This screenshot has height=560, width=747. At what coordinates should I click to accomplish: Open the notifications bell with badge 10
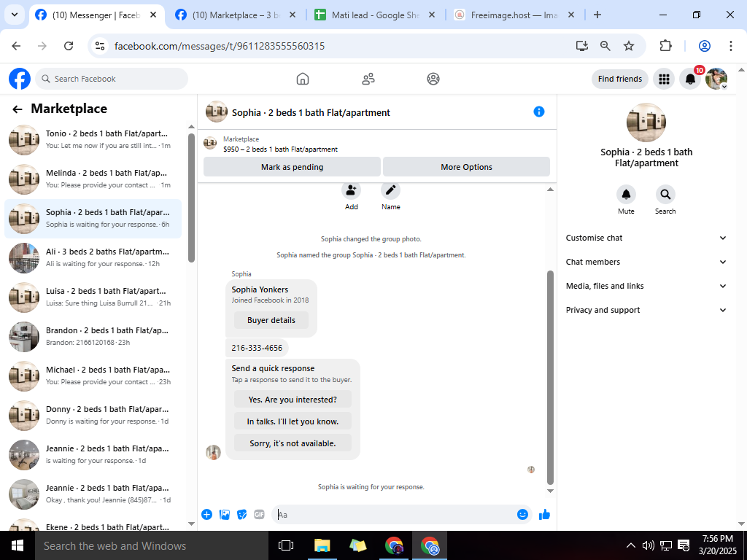pyautogui.click(x=690, y=79)
